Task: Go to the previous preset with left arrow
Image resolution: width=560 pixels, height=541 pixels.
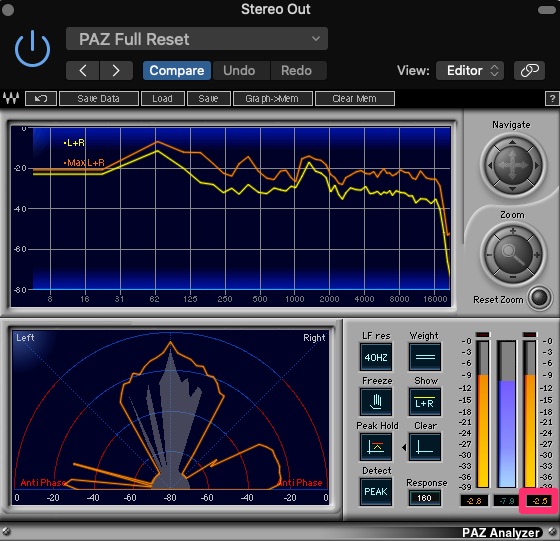Action: 82,70
